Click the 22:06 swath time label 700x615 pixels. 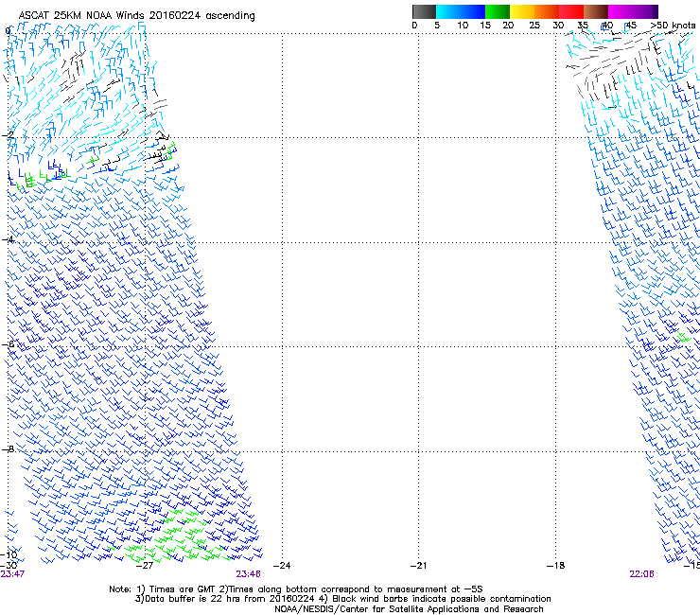(x=641, y=574)
